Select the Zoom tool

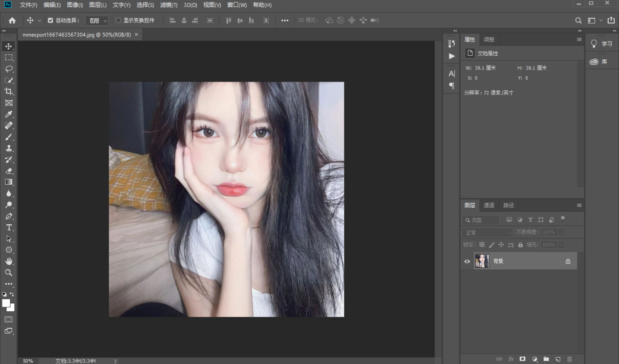tap(9, 273)
